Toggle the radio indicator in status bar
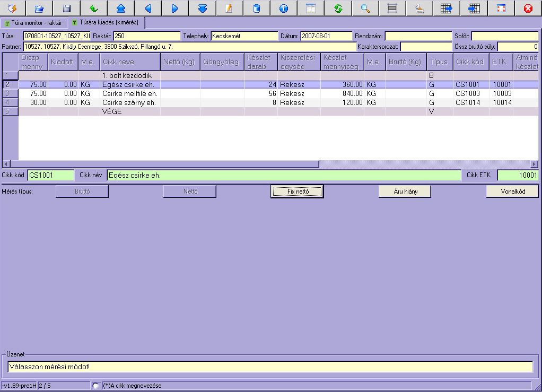 pos(95,386)
